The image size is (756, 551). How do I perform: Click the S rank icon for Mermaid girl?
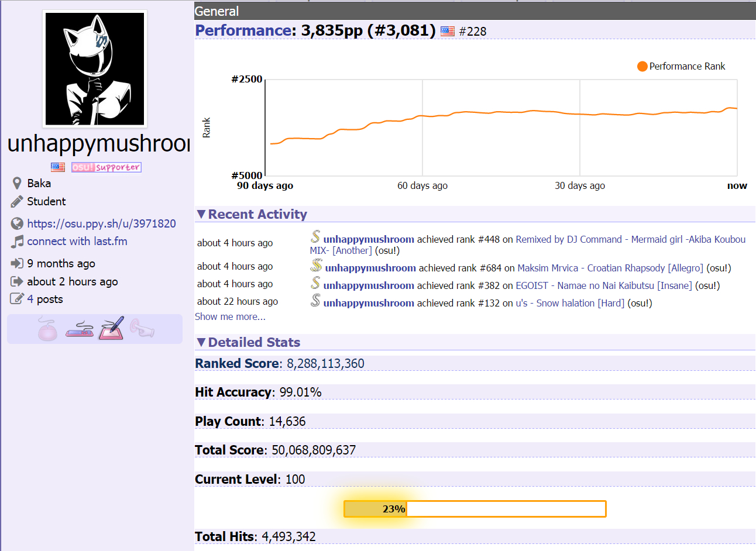pyautogui.click(x=315, y=237)
